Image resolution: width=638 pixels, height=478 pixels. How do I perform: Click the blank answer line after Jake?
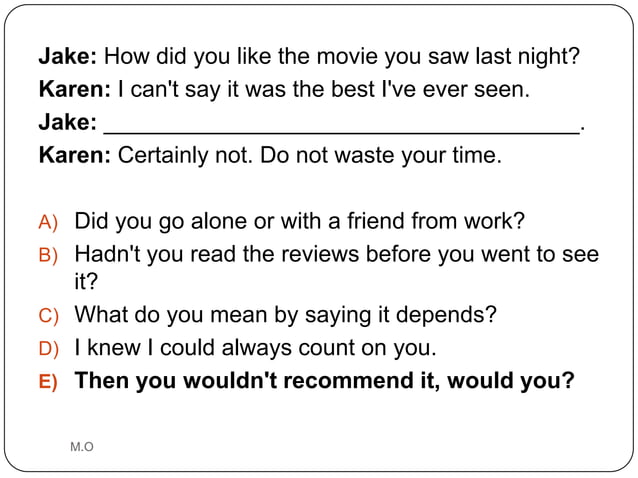(342, 127)
